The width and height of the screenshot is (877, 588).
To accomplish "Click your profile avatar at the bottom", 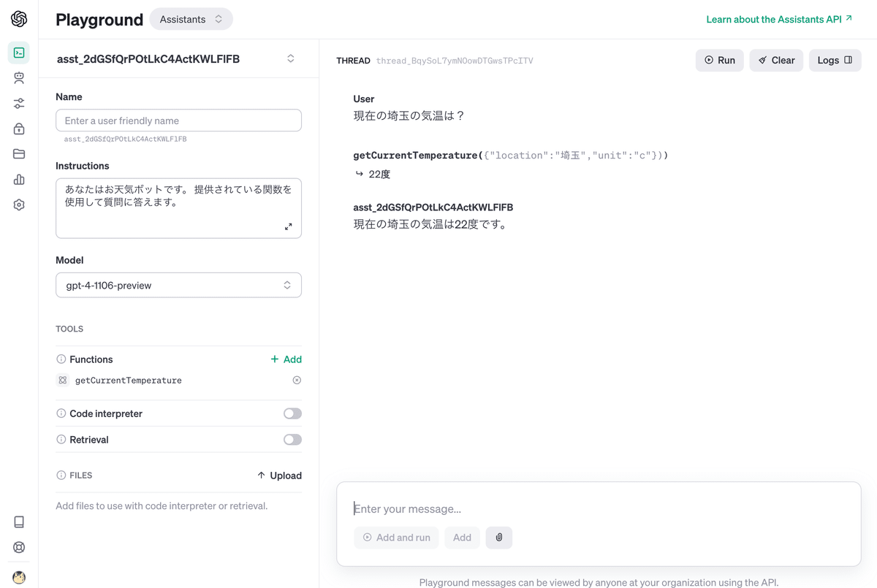I will pos(18,577).
